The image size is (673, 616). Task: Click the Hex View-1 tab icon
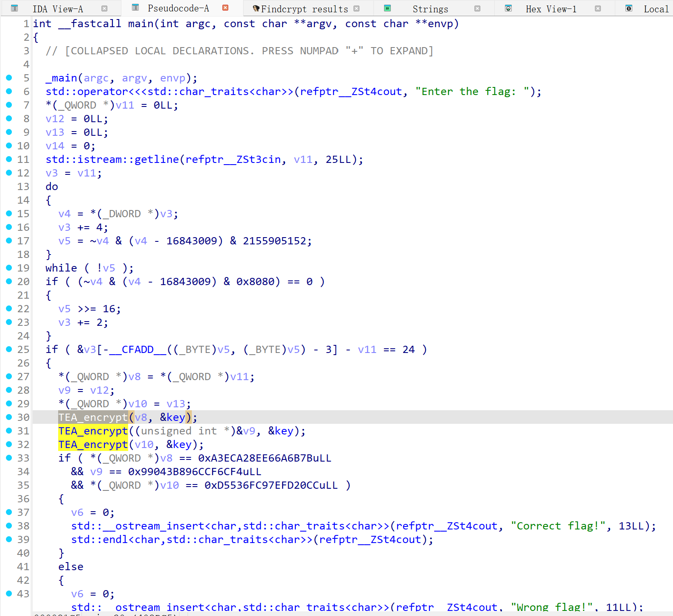(508, 8)
